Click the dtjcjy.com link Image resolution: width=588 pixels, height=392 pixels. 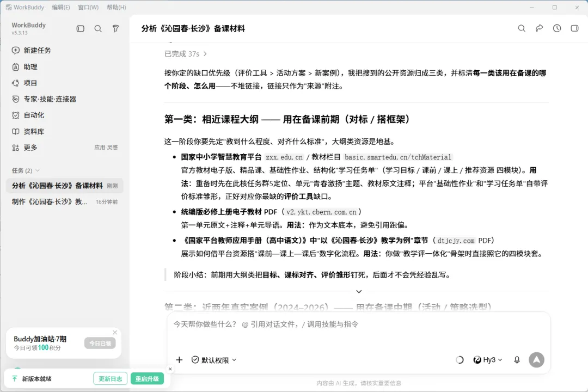pyautogui.click(x=456, y=241)
